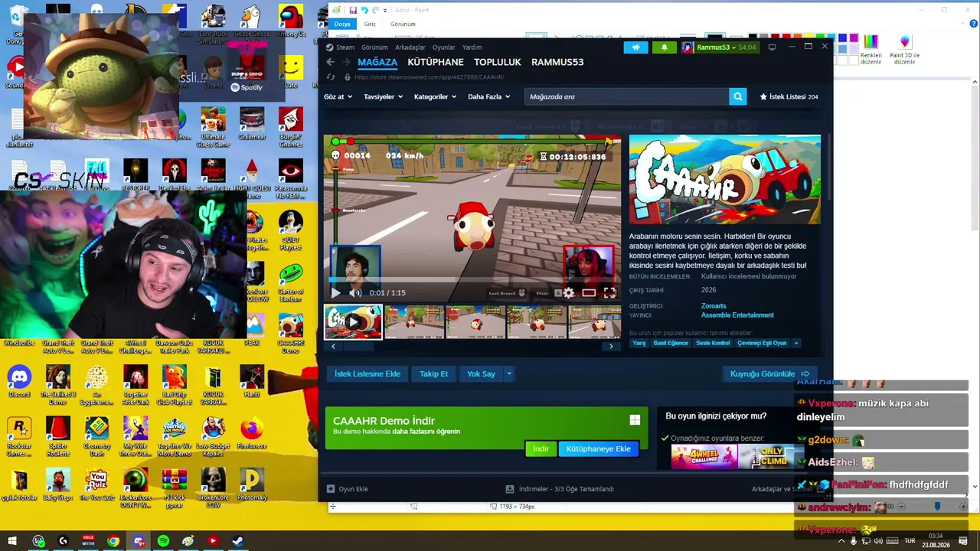Reload the Steam store page
This screenshot has height=551, width=980.
point(331,77)
